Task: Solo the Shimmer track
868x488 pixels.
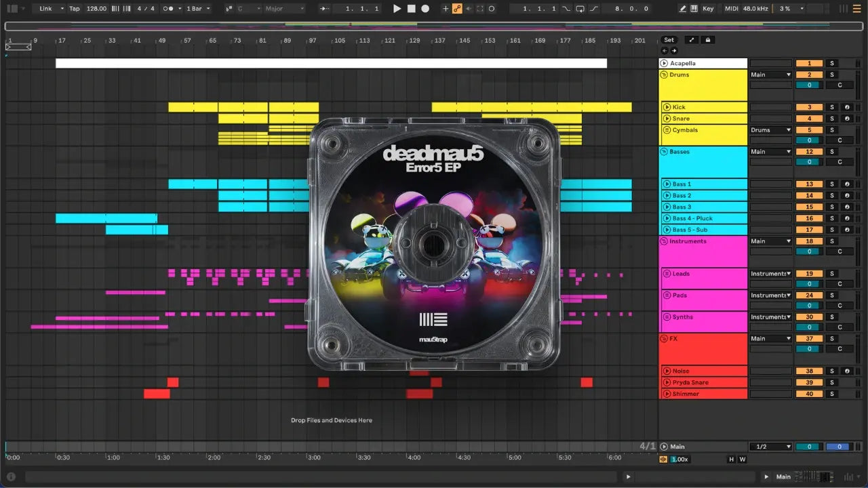Action: coord(832,394)
